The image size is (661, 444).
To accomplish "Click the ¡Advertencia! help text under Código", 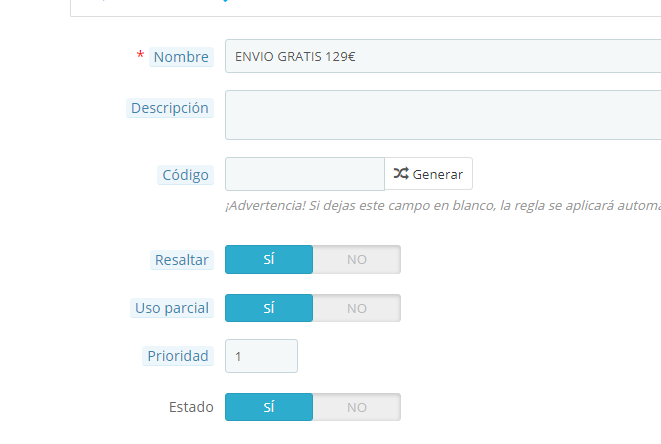I will pyautogui.click(x=443, y=205).
